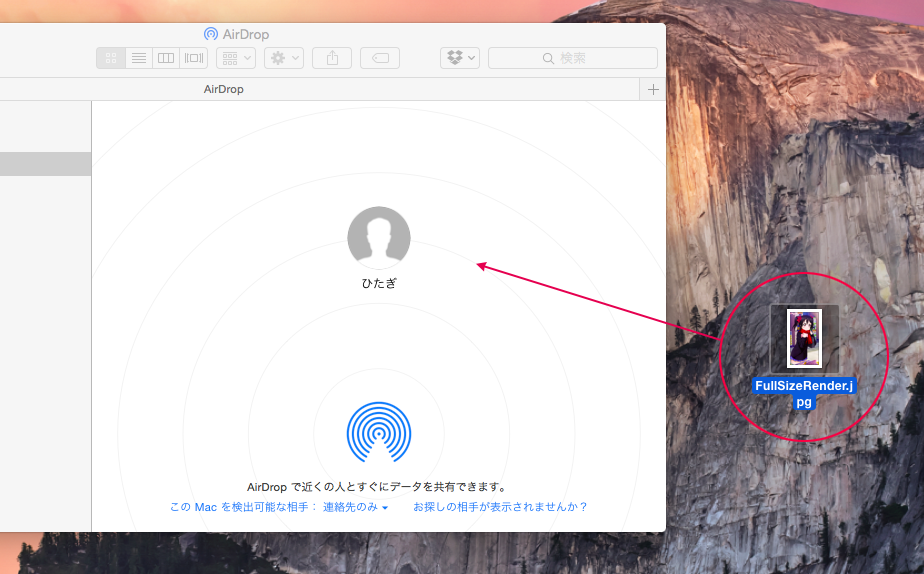This screenshot has width=924, height=574.
Task: Click the Edit Tags toolbar button
Action: (380, 58)
